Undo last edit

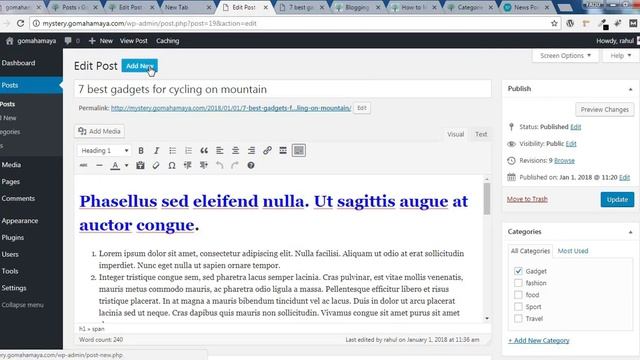[x=220, y=165]
